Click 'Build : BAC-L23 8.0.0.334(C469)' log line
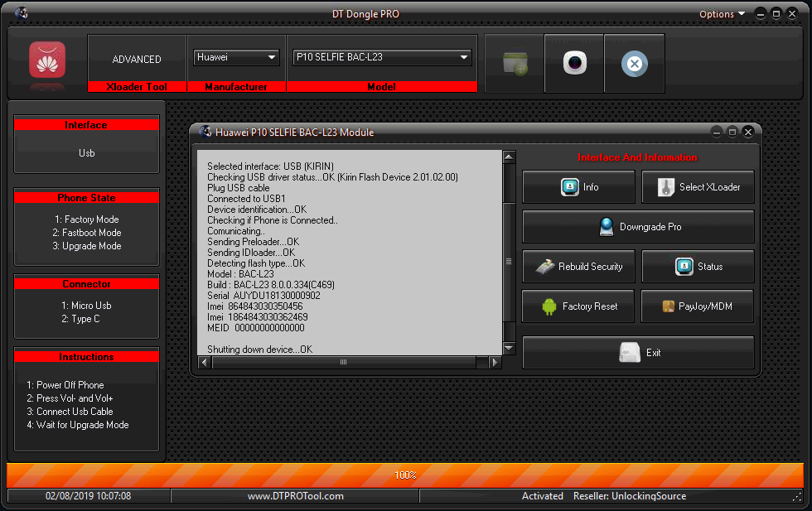The width and height of the screenshot is (812, 511). (271, 285)
